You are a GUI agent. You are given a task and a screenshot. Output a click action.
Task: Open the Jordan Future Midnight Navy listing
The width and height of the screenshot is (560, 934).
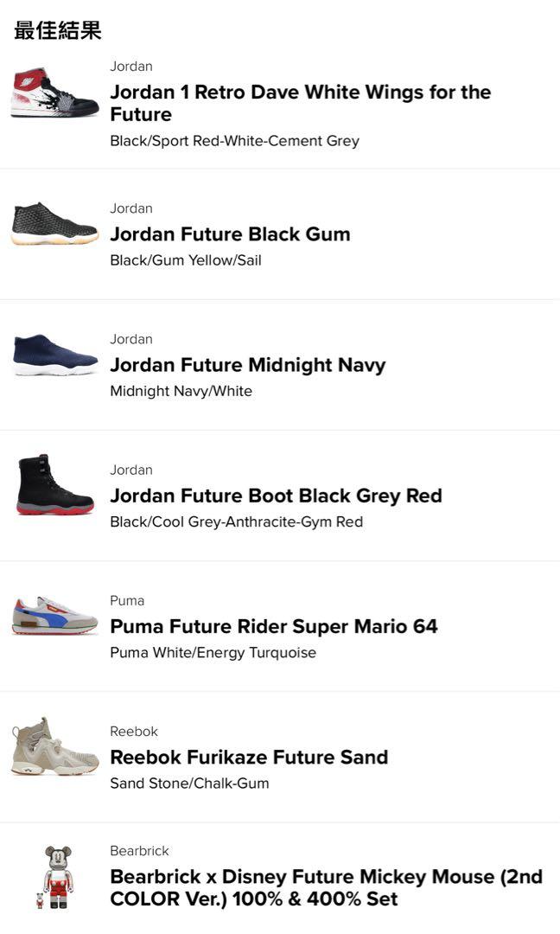click(248, 365)
